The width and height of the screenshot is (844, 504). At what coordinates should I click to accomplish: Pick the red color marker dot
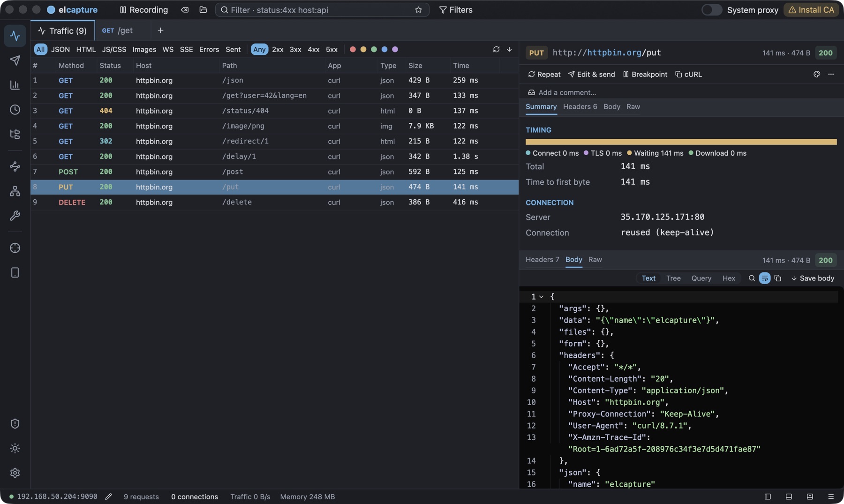(353, 49)
